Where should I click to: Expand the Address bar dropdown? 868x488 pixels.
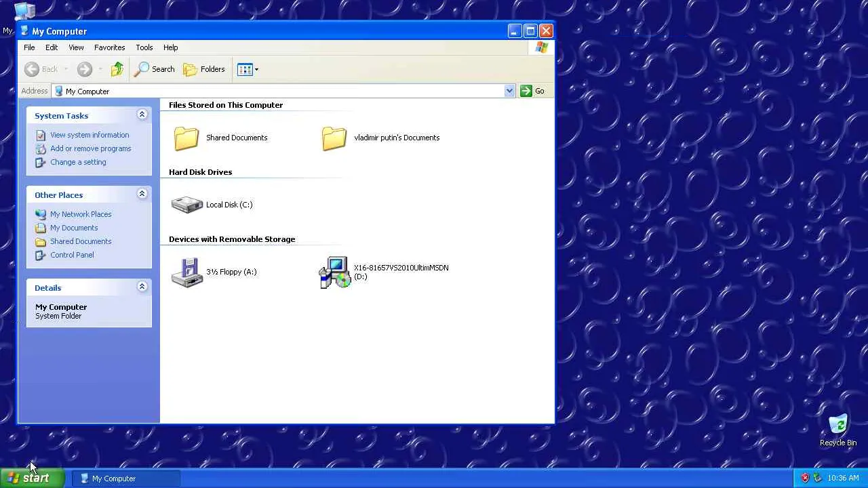pos(509,91)
